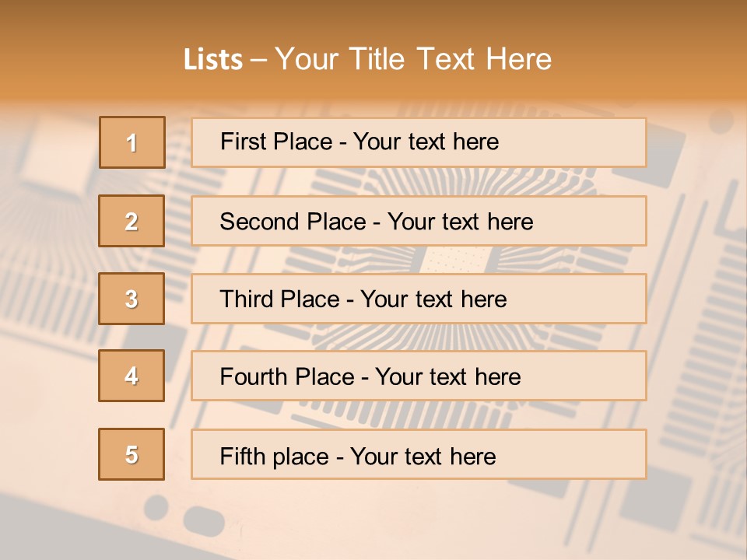This screenshot has width=747, height=560.
Task: Select the number 4 box
Action: [x=132, y=376]
